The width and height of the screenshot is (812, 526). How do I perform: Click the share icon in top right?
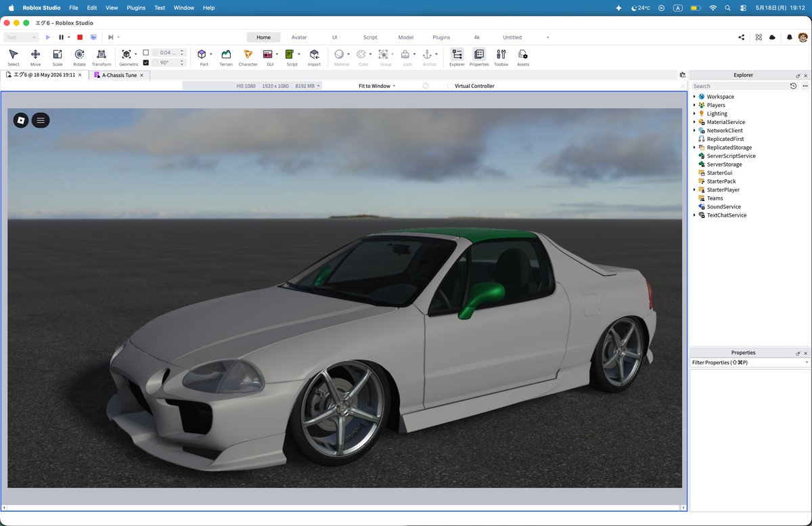742,37
